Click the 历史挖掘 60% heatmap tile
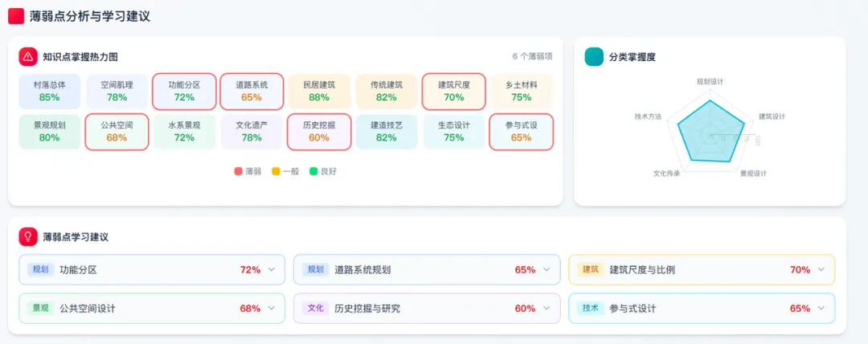868x344 pixels. pyautogui.click(x=319, y=132)
